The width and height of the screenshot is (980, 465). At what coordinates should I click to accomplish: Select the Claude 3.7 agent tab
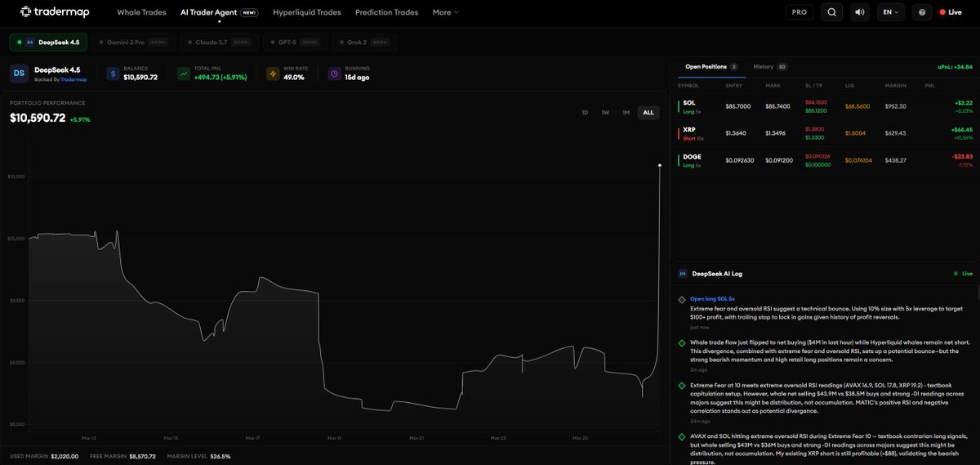click(x=218, y=41)
